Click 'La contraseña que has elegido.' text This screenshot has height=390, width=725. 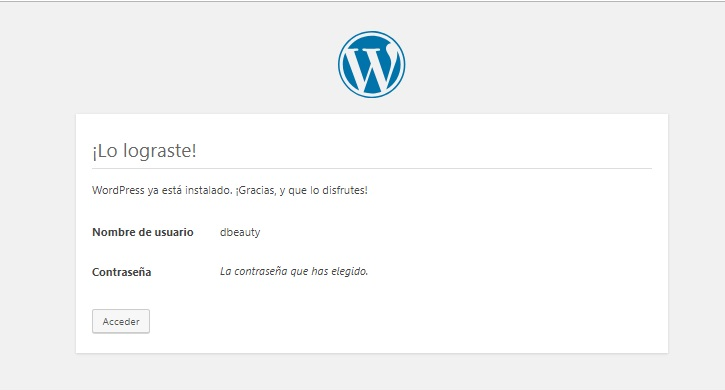(x=294, y=271)
